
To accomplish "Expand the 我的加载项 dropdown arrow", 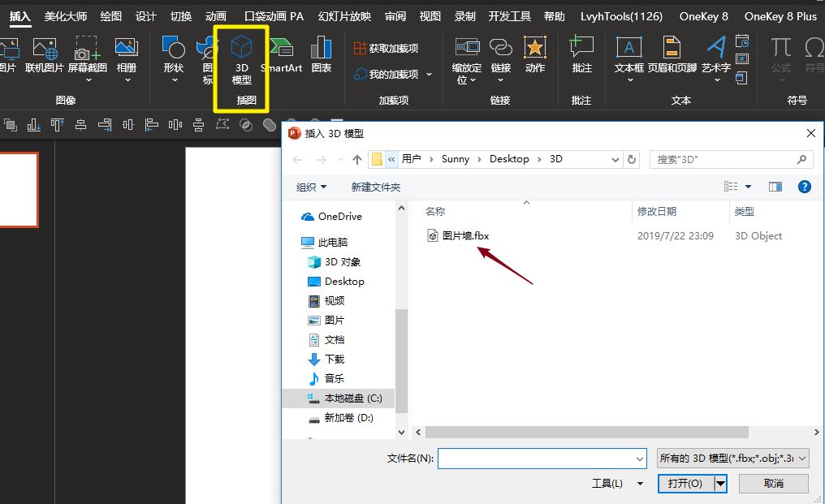I will 430,75.
